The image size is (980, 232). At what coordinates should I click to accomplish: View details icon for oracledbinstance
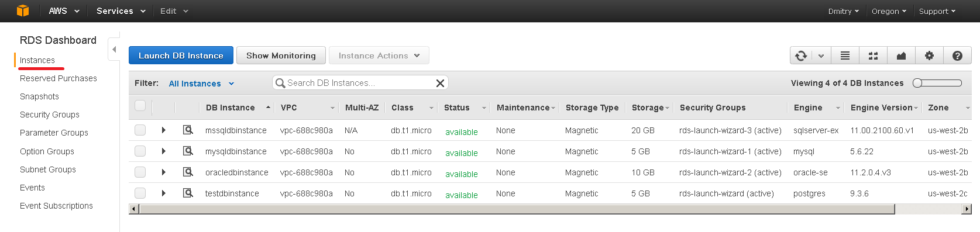[188, 172]
